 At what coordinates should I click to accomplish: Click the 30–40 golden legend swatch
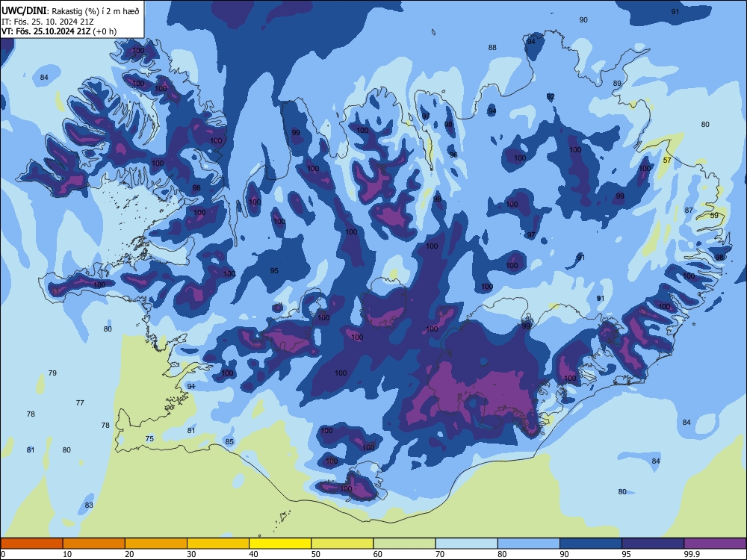[218, 544]
